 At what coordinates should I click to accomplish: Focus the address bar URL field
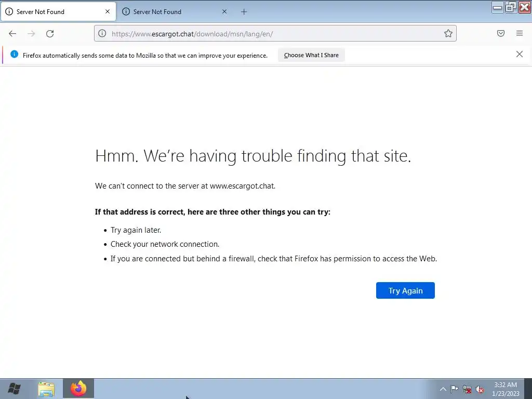(275, 34)
